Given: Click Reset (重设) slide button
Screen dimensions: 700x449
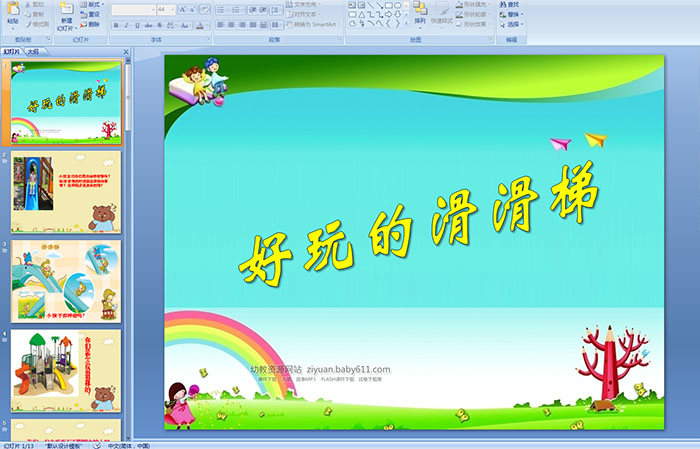Looking at the screenshot, I should [x=92, y=14].
